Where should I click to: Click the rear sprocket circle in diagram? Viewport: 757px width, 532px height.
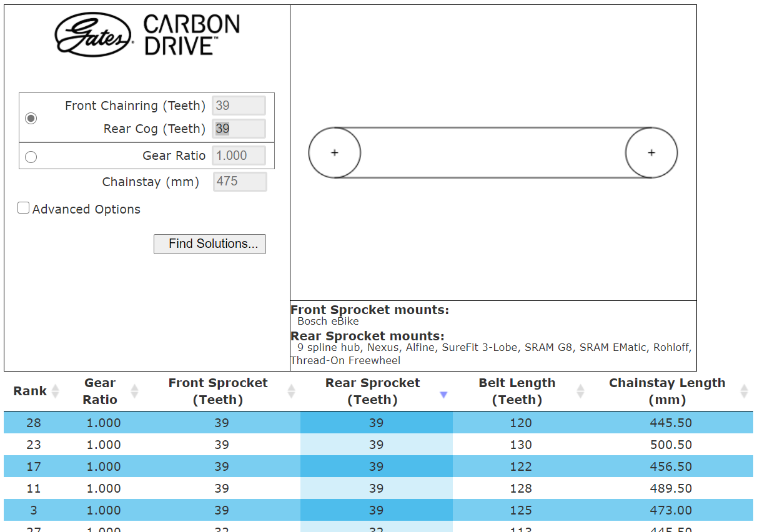click(x=651, y=153)
